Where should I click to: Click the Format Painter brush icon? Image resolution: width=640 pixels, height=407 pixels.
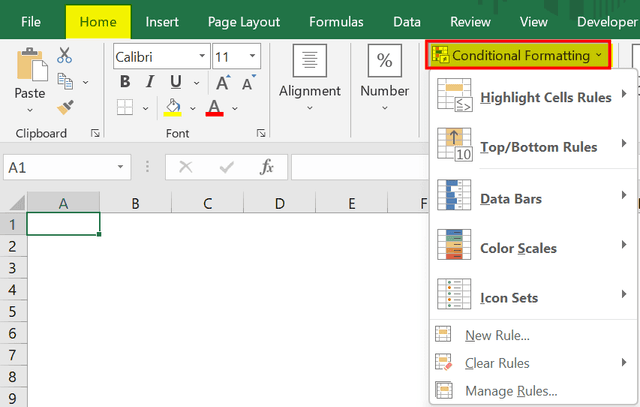(66, 105)
